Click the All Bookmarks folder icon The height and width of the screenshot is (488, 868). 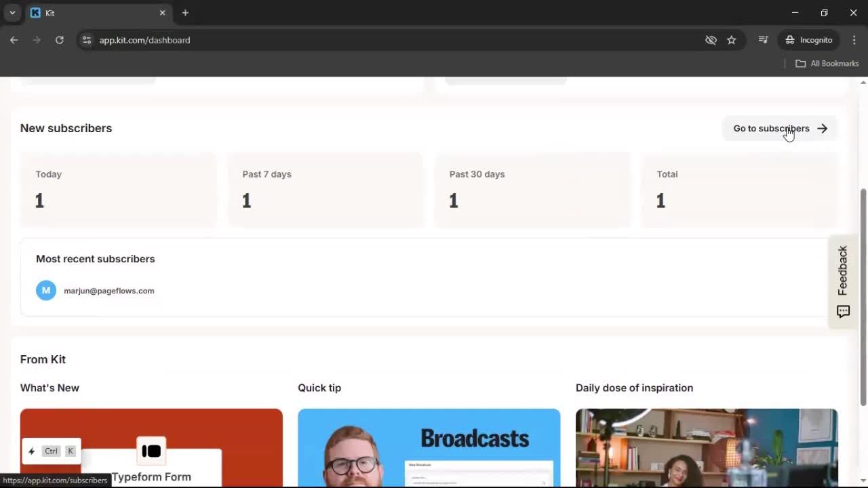tap(801, 63)
